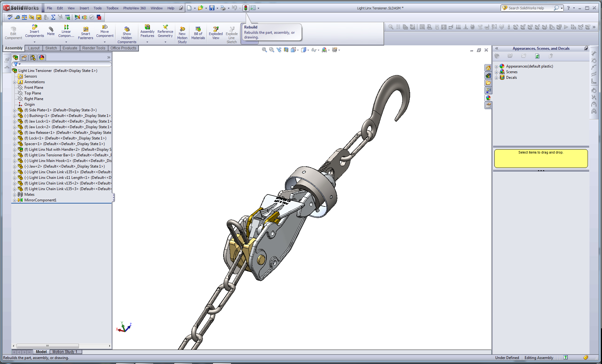Open the Assembly Features dropdown arrow
This screenshot has height=364, width=602.
[x=147, y=42]
